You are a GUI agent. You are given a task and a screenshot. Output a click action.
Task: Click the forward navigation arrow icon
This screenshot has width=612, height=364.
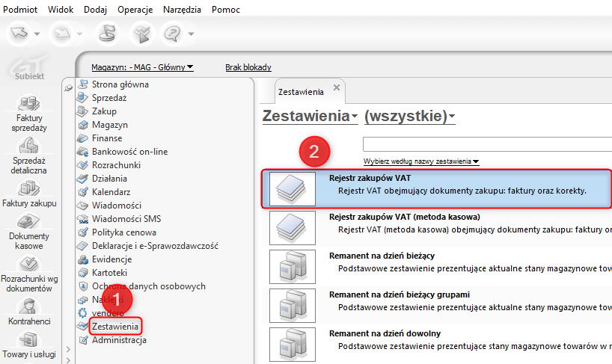[61, 34]
